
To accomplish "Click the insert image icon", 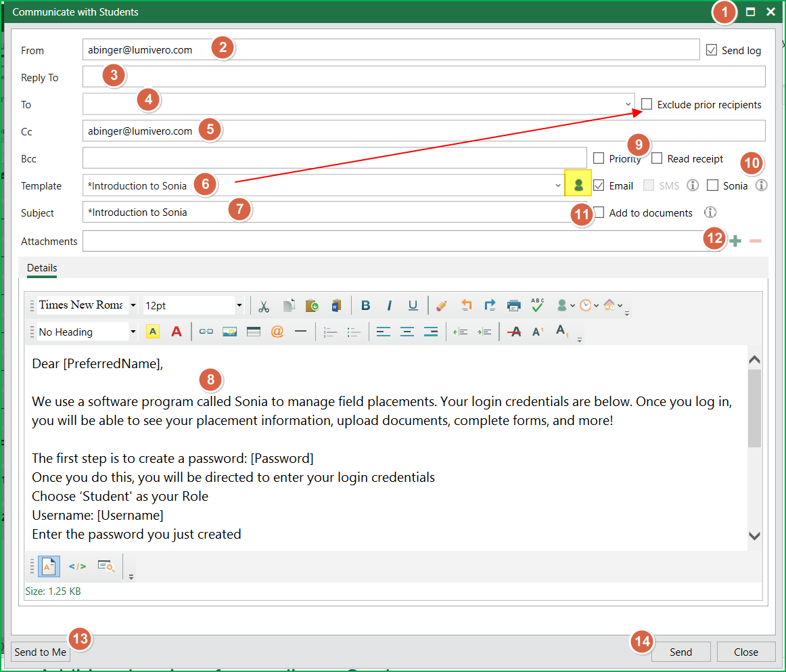I will (x=229, y=332).
